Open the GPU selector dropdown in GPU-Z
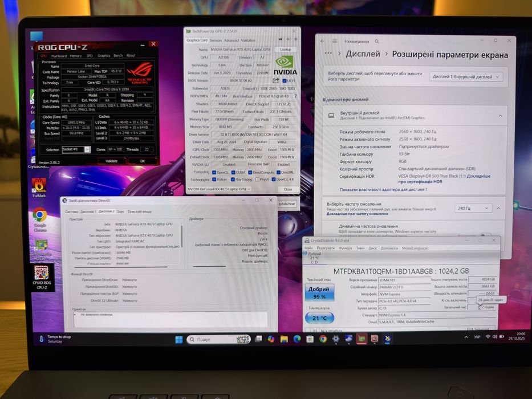The image size is (532, 399). pos(219,189)
